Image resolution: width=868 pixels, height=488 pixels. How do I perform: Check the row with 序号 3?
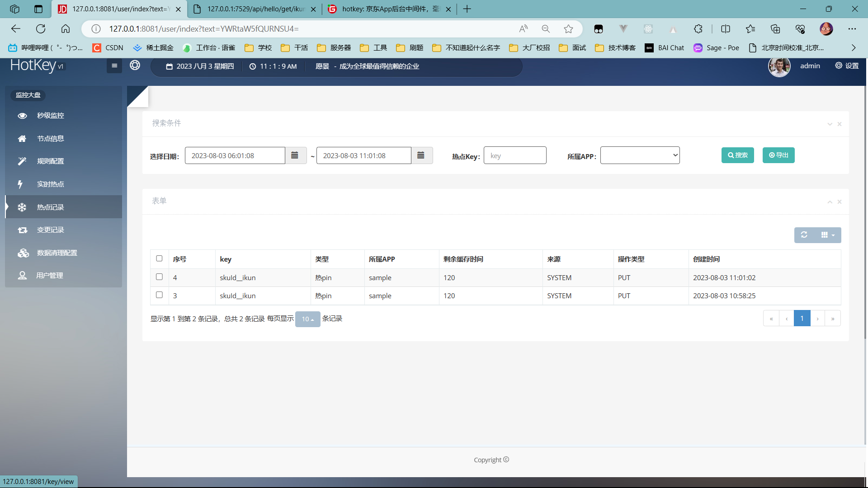[x=159, y=295]
